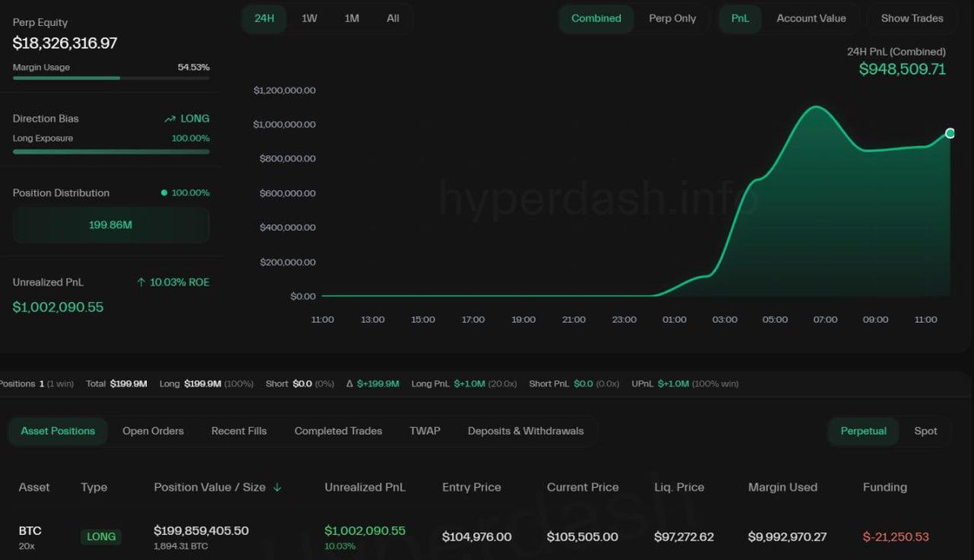Switch chart timeframe to 1W

click(x=308, y=18)
